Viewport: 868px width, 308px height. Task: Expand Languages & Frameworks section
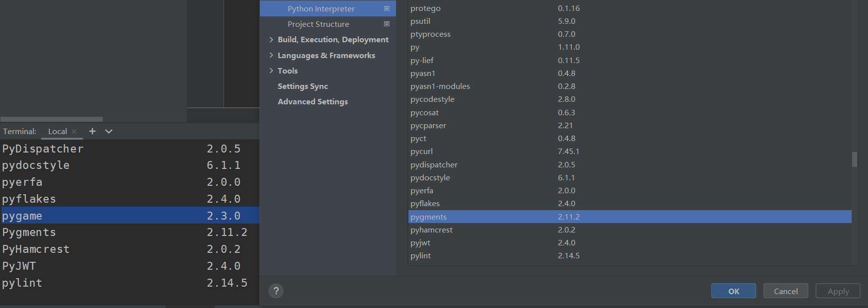click(x=271, y=55)
